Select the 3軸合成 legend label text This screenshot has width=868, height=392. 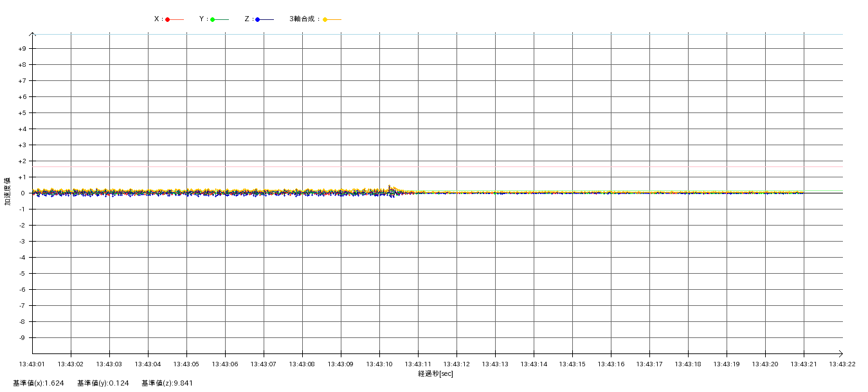[x=303, y=19]
